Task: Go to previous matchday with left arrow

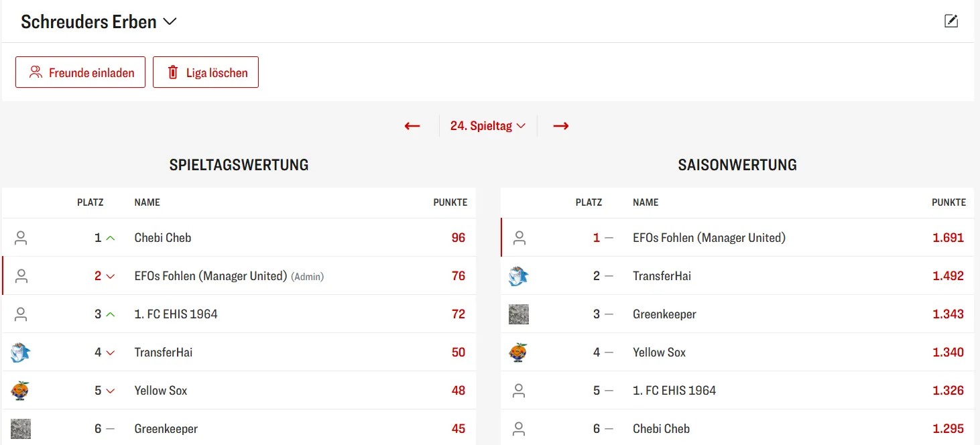Action: point(412,126)
